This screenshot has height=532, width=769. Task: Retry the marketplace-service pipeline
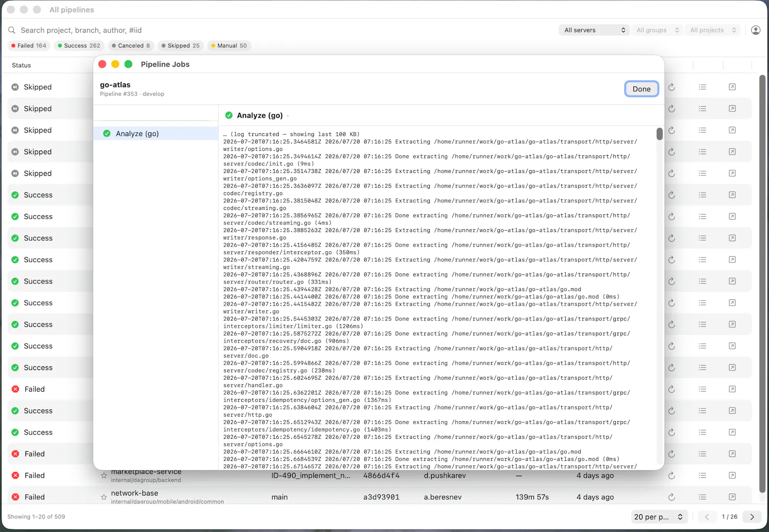[671, 475]
